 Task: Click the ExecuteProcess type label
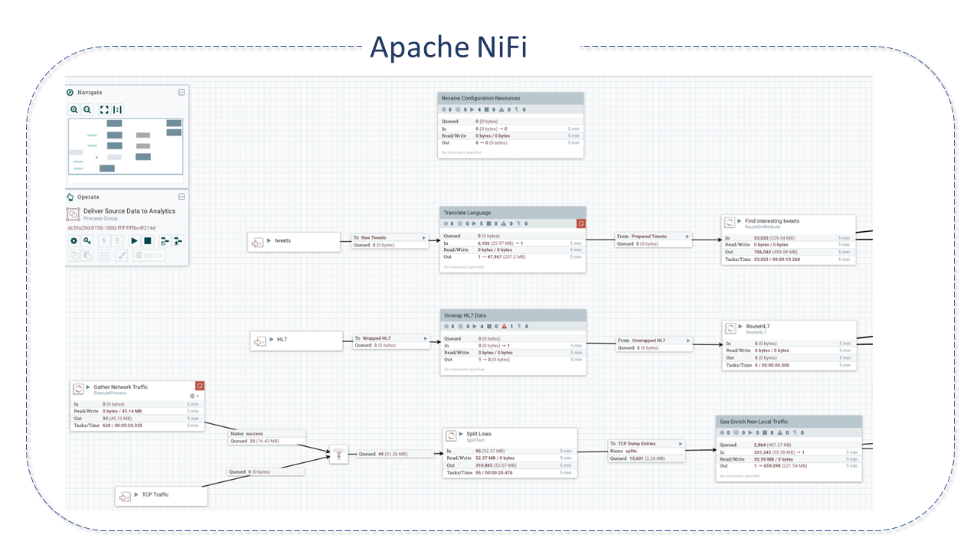click(x=109, y=393)
